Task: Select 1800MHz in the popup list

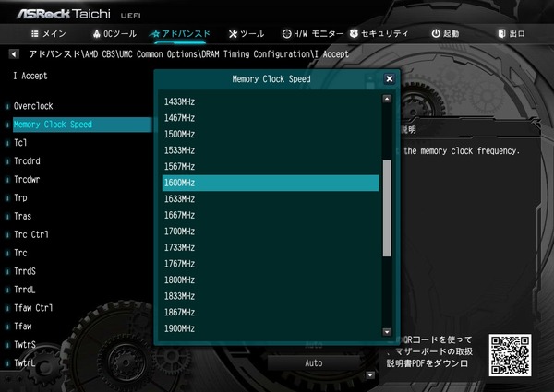Action: (x=271, y=280)
